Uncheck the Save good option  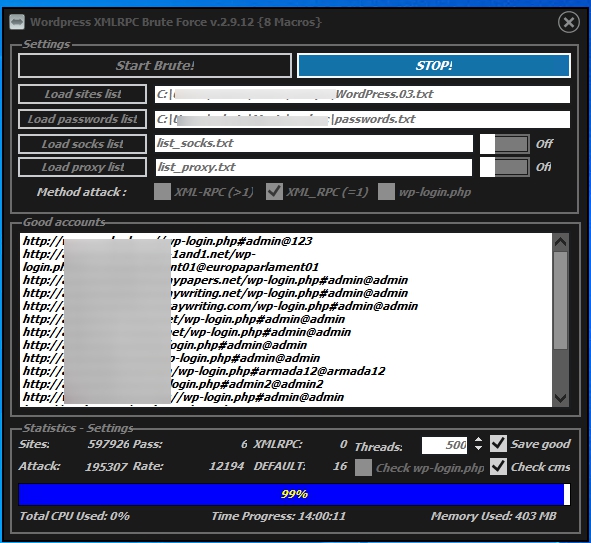click(498, 444)
